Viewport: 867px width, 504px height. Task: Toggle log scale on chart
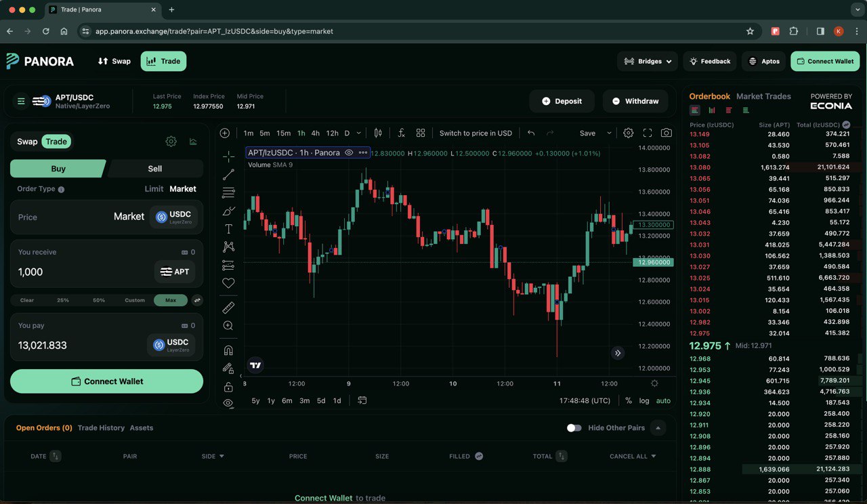[x=644, y=400]
